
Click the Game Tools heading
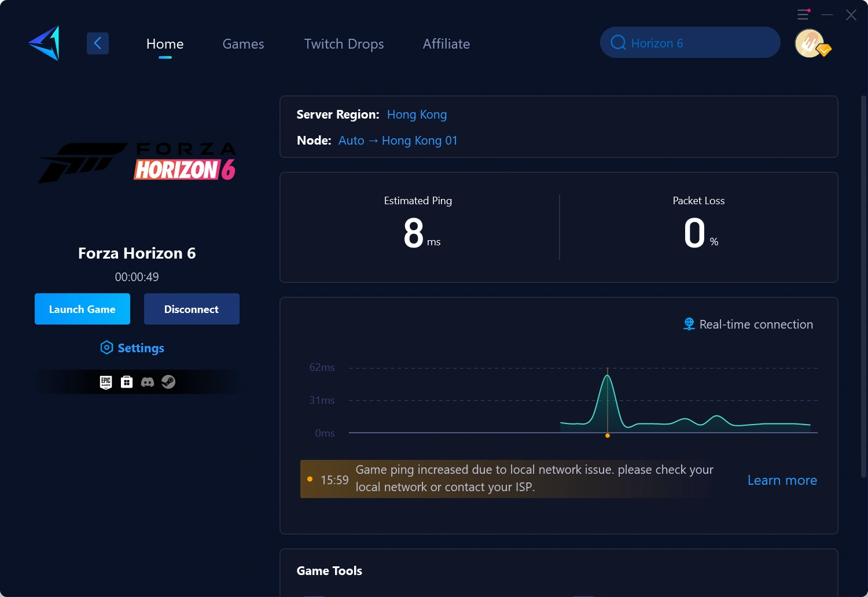(329, 571)
